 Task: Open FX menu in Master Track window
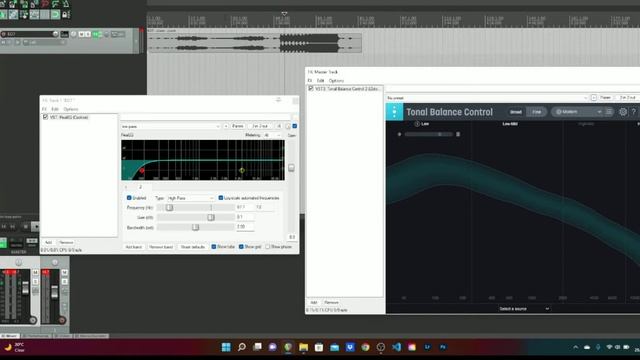click(310, 81)
